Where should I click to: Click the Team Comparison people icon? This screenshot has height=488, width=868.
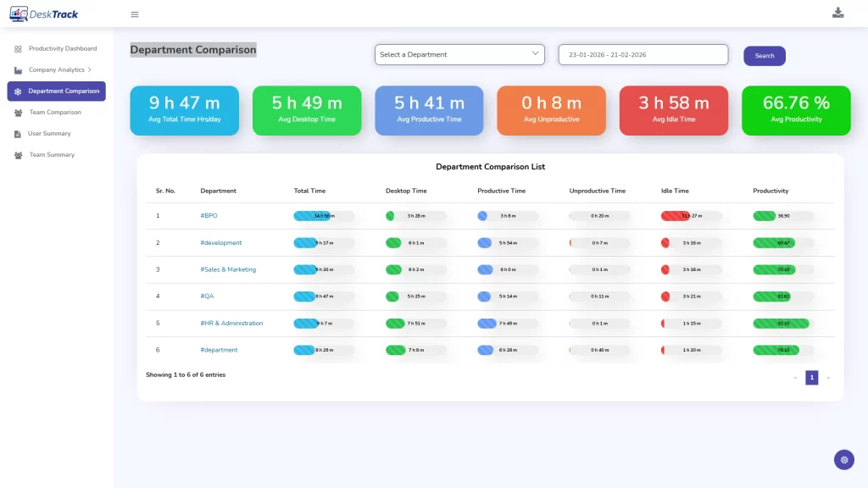click(x=19, y=113)
